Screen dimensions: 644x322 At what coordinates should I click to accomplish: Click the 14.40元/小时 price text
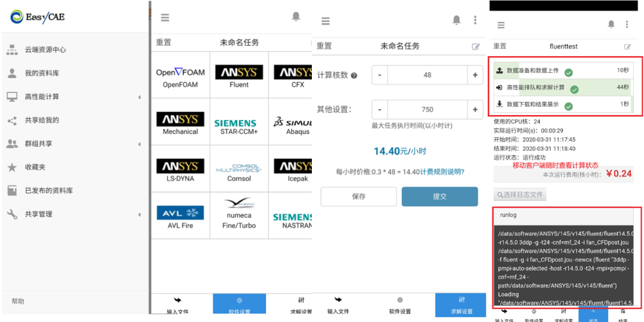[x=400, y=151]
